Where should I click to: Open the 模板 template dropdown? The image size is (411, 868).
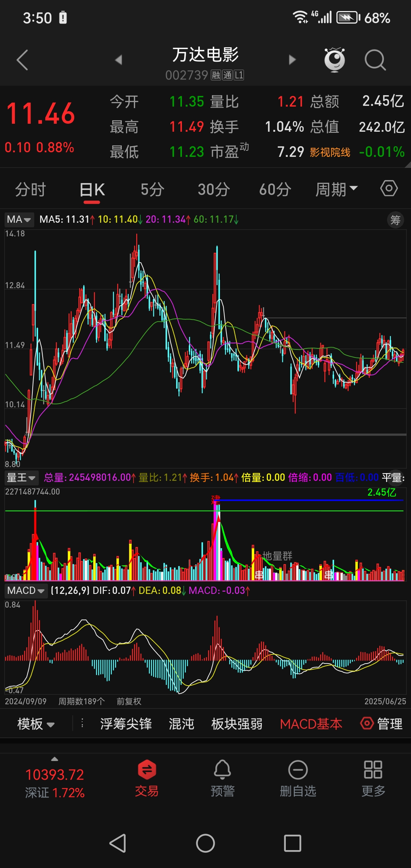(x=36, y=724)
